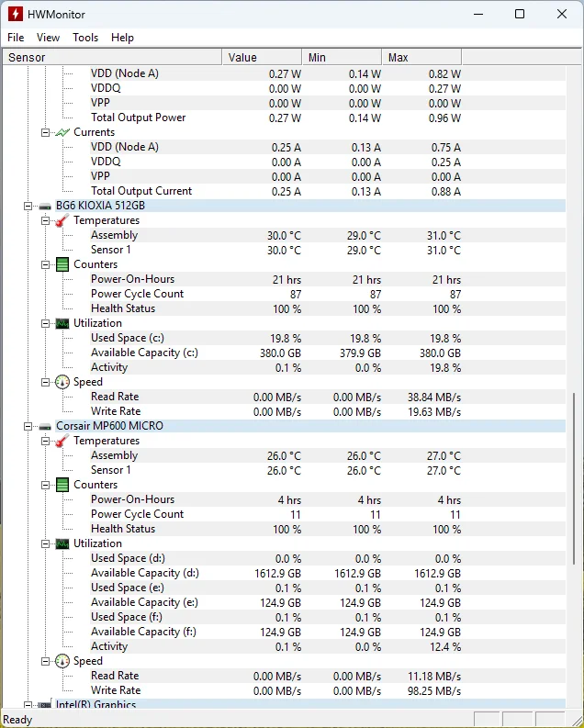Viewport: 584px width, 728px height.
Task: Collapse the BG6 KIOXIA 512GB node
Action: (x=28, y=206)
